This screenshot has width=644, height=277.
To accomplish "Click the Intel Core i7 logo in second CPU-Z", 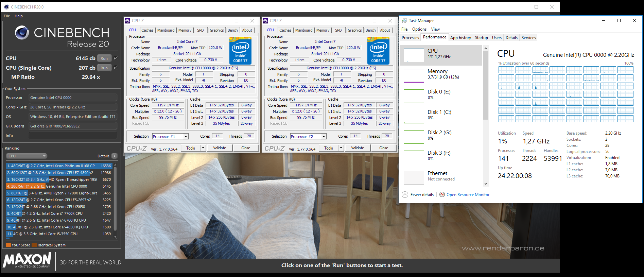I will [378, 51].
